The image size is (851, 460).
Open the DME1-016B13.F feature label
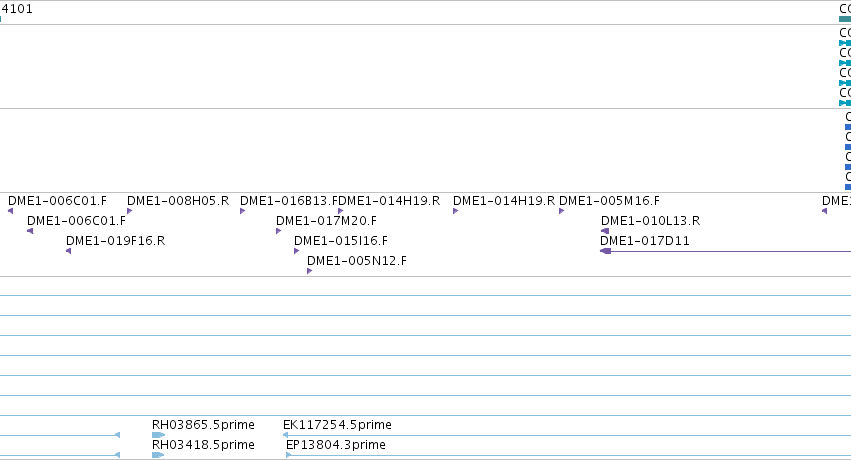289,201
